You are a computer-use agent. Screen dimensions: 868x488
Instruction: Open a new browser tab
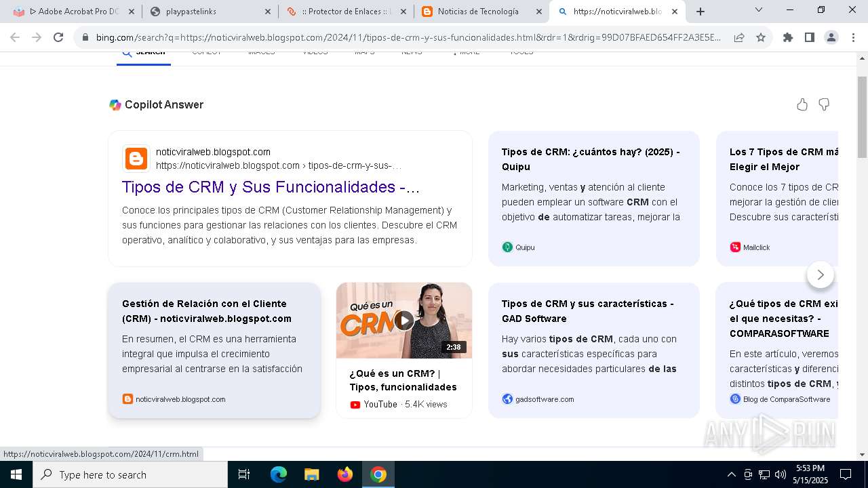[x=701, y=12]
